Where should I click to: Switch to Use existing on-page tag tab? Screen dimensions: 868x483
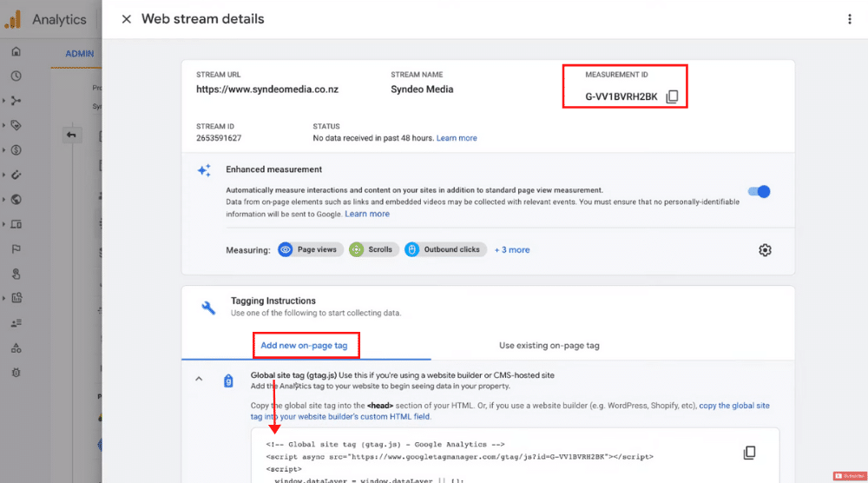tap(549, 345)
